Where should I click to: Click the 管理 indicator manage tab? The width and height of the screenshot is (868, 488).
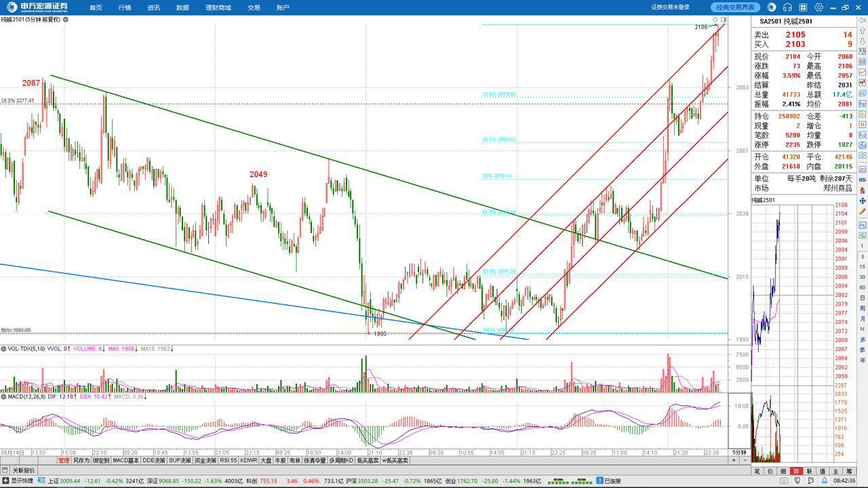(64, 461)
